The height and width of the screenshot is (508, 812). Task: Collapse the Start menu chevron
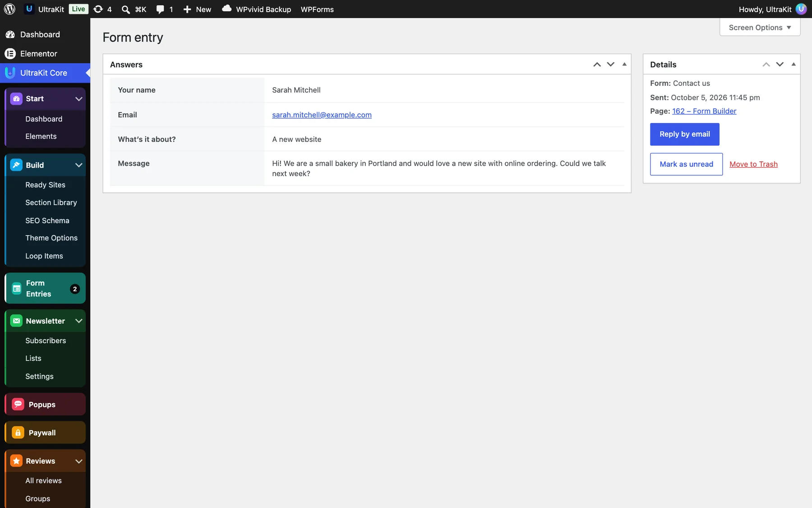click(x=79, y=99)
